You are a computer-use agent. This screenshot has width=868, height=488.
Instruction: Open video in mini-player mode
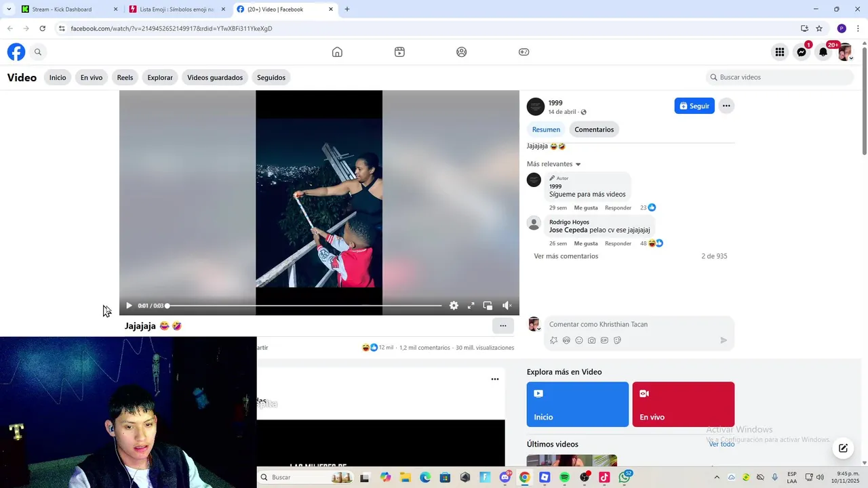pos(488,306)
